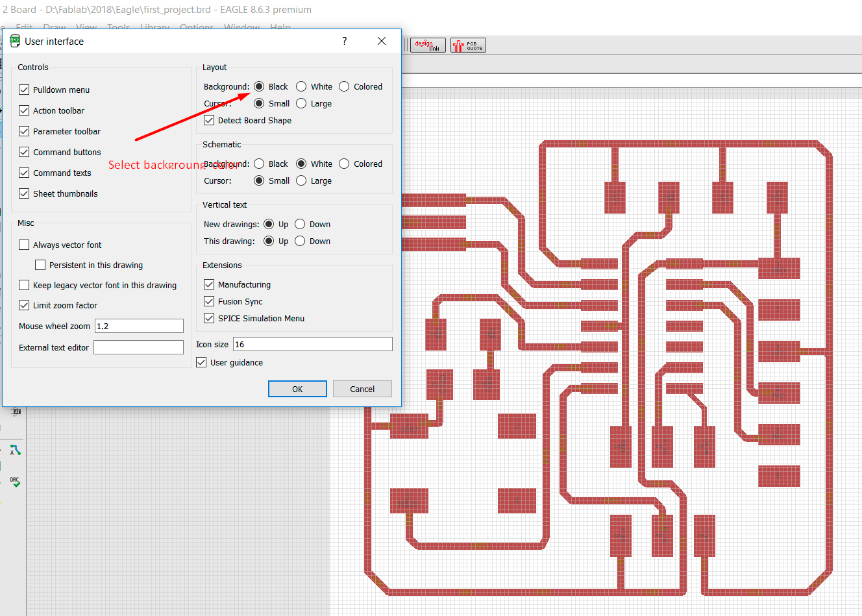Image resolution: width=862 pixels, height=616 pixels.
Task: Open the PCB Quote toolbar icon
Action: point(468,45)
